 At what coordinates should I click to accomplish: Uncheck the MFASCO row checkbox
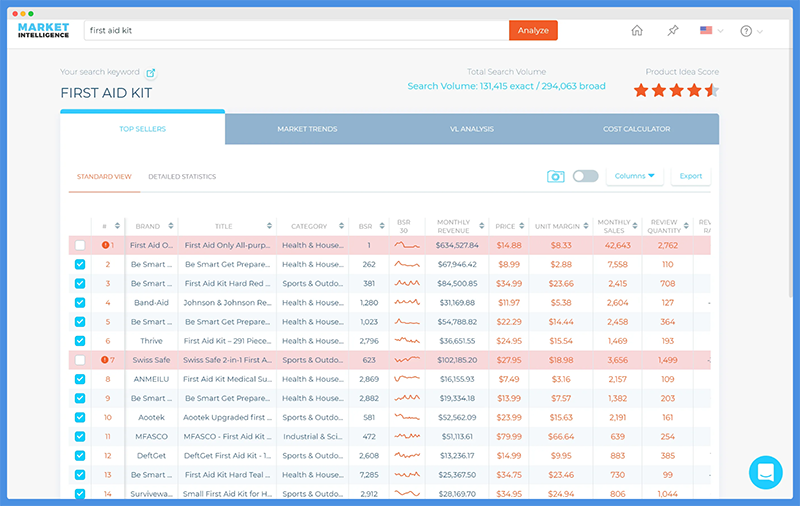80,437
